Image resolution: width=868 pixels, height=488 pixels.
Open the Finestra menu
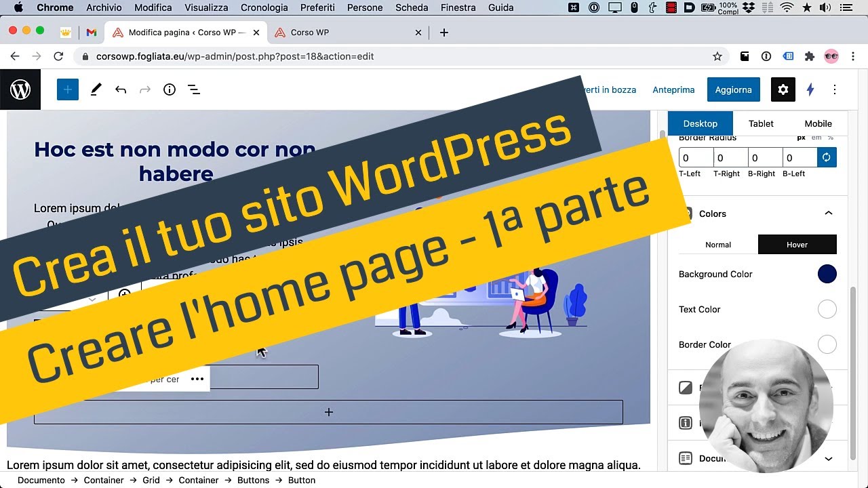click(x=458, y=7)
